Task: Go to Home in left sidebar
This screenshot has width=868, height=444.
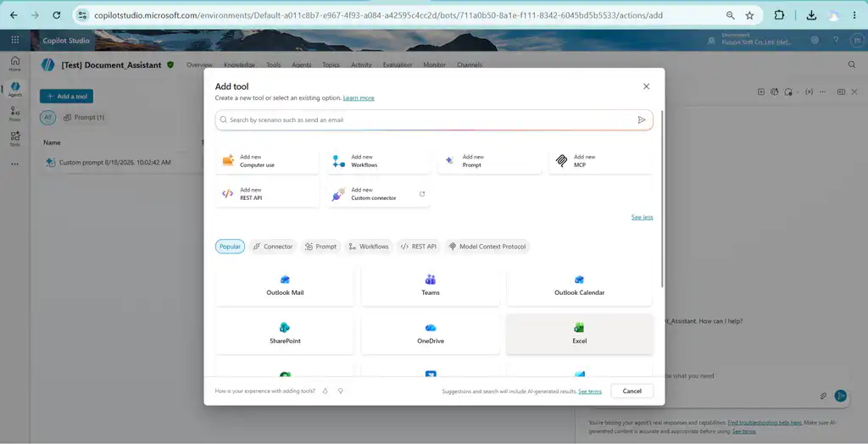Action: click(x=15, y=64)
